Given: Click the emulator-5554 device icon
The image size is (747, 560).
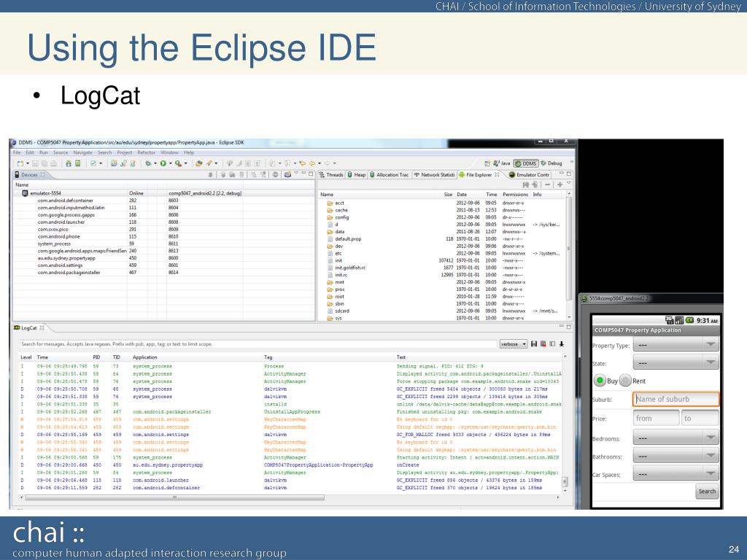Looking at the screenshot, I should (x=26, y=193).
